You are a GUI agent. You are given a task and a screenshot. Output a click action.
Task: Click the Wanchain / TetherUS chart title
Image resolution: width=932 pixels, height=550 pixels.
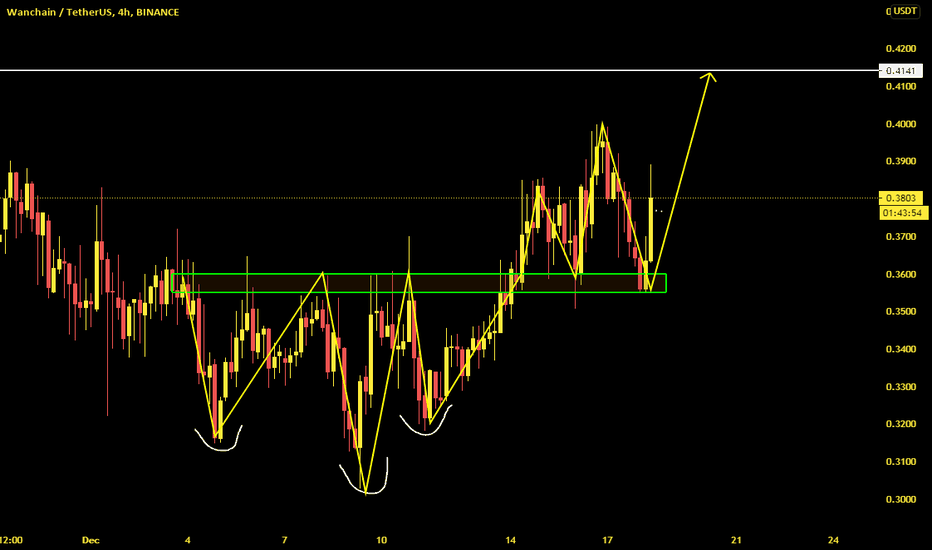(92, 12)
